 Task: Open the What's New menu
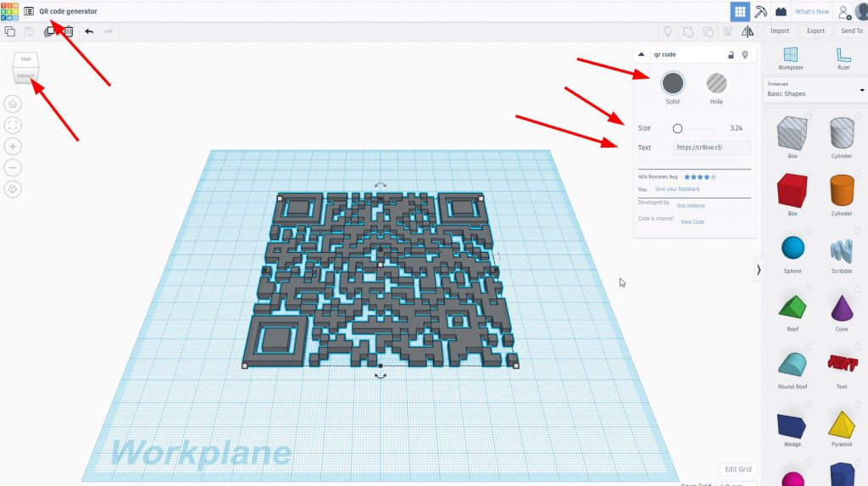point(811,12)
